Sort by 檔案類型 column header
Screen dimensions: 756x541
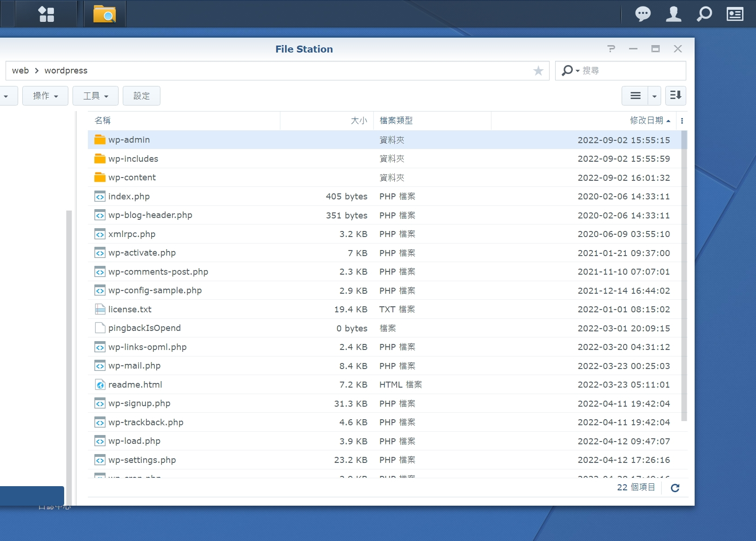click(x=432, y=121)
